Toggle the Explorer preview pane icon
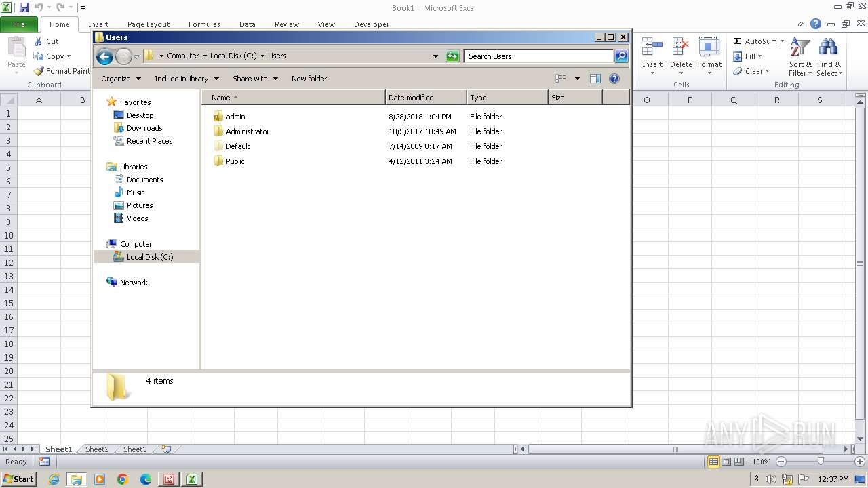The height and width of the screenshot is (488, 868). pos(595,79)
